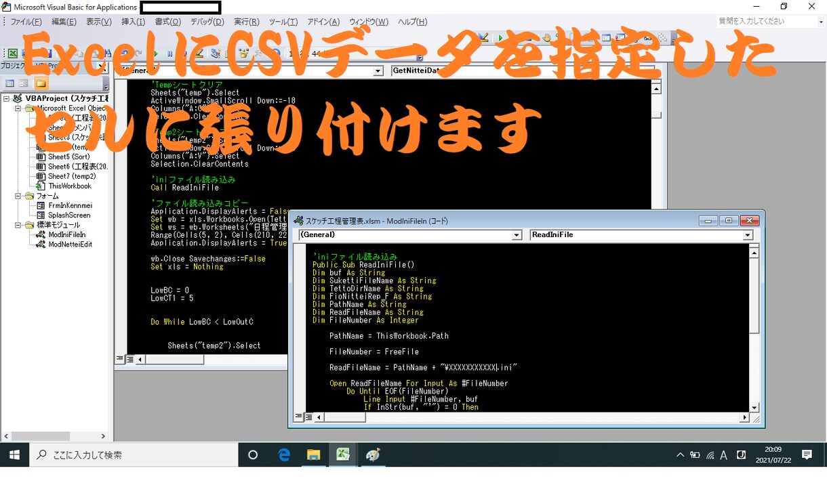Click the taskbar clock showing 20:09
This screenshot has width=827, height=504.
773,455
